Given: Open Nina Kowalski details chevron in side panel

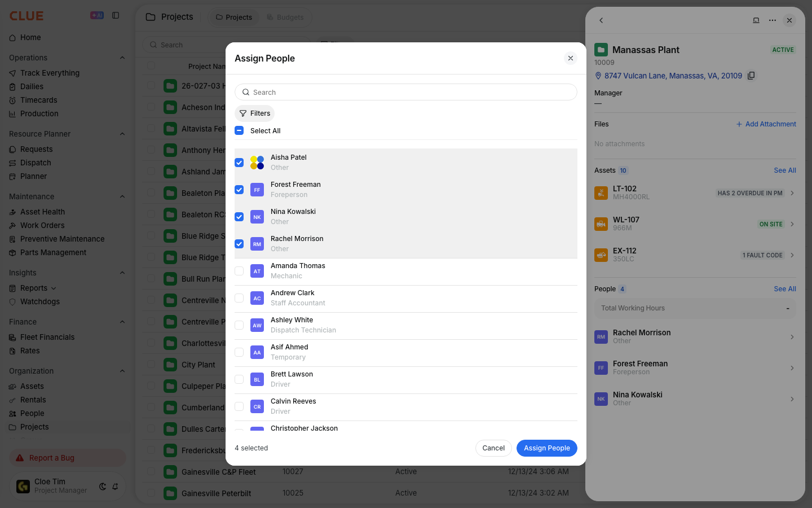Looking at the screenshot, I should tap(792, 399).
